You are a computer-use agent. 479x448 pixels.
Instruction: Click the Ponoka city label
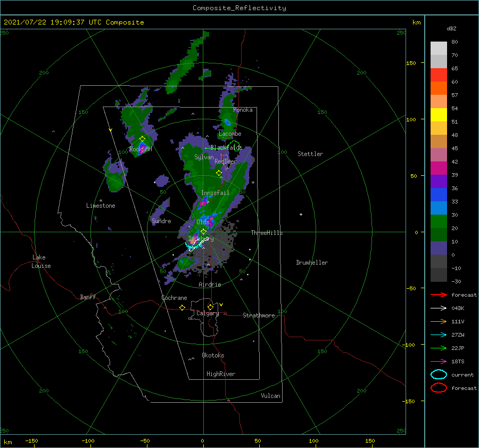point(243,110)
